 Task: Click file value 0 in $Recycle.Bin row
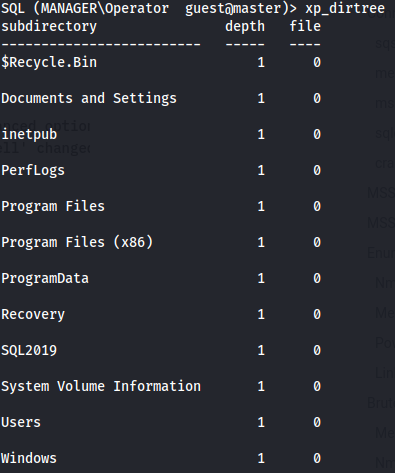(317, 62)
